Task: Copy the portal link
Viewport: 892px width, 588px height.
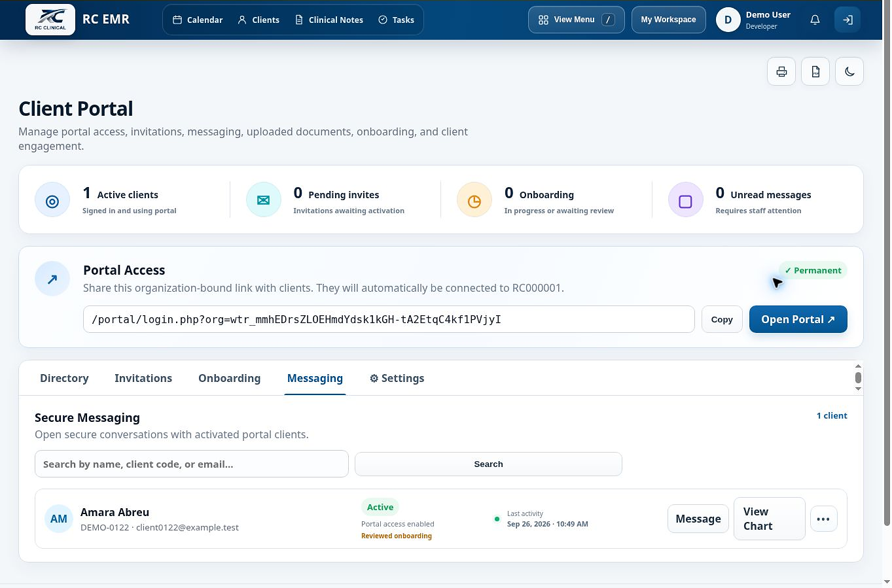Action: click(722, 319)
